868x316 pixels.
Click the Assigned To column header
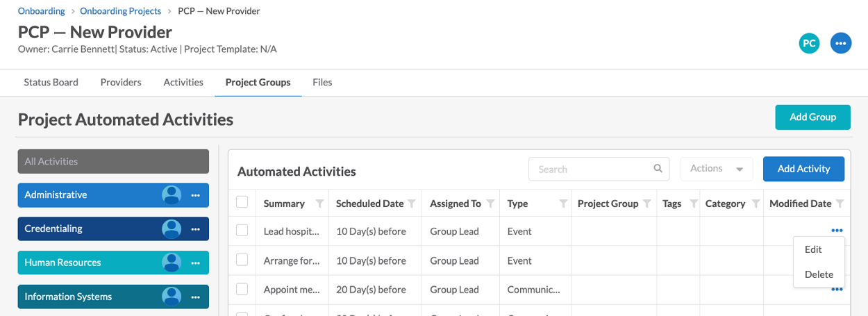click(x=456, y=203)
